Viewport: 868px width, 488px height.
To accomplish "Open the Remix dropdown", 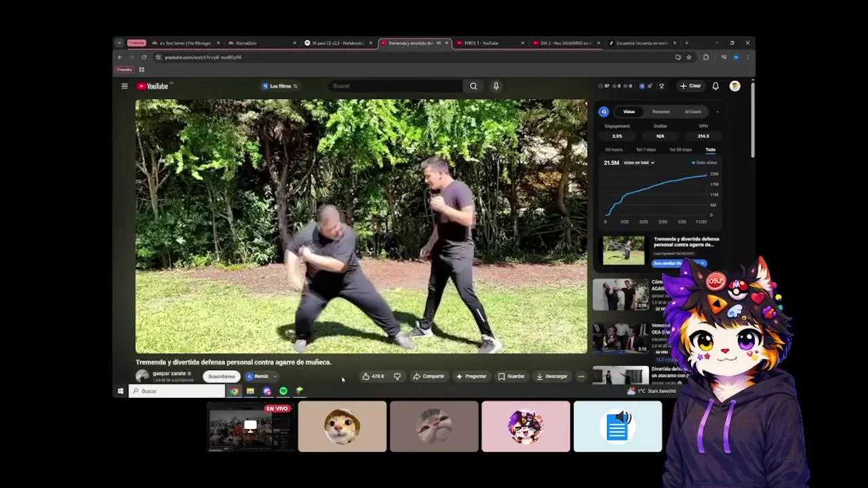I will (x=261, y=376).
